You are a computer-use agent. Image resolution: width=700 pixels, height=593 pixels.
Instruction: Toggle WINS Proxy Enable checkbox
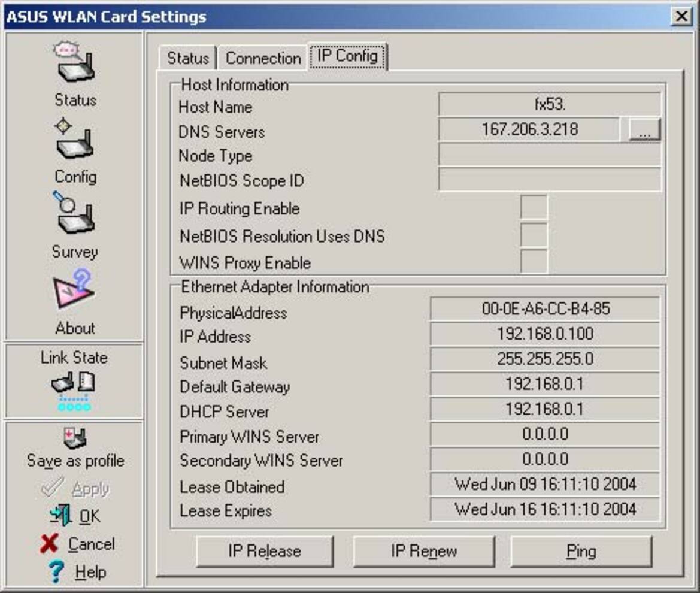tap(534, 261)
